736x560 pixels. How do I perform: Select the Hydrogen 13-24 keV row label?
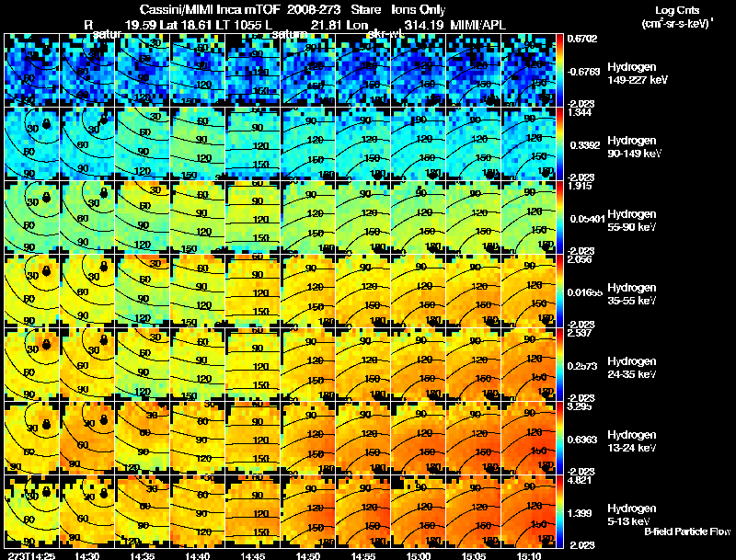[632, 441]
